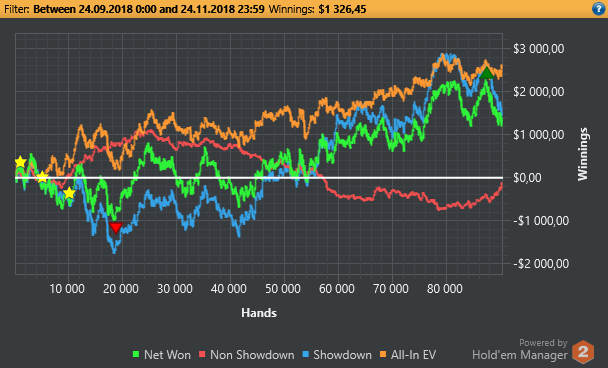This screenshot has height=368, width=608.
Task: Toggle the red Non Showdown legend swatch
Action: point(202,354)
